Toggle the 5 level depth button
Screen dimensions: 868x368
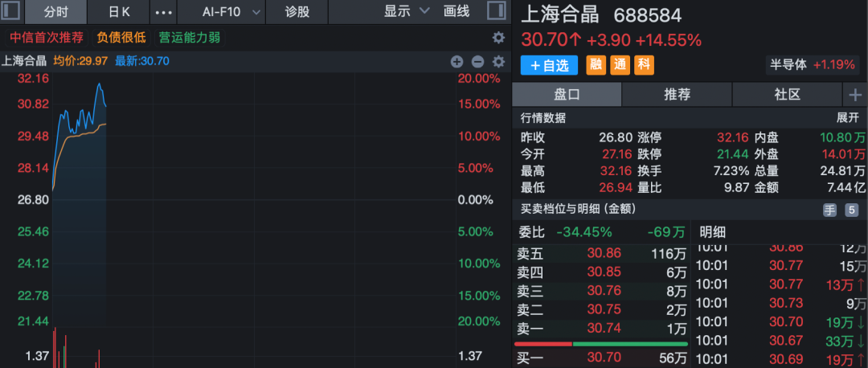click(851, 210)
